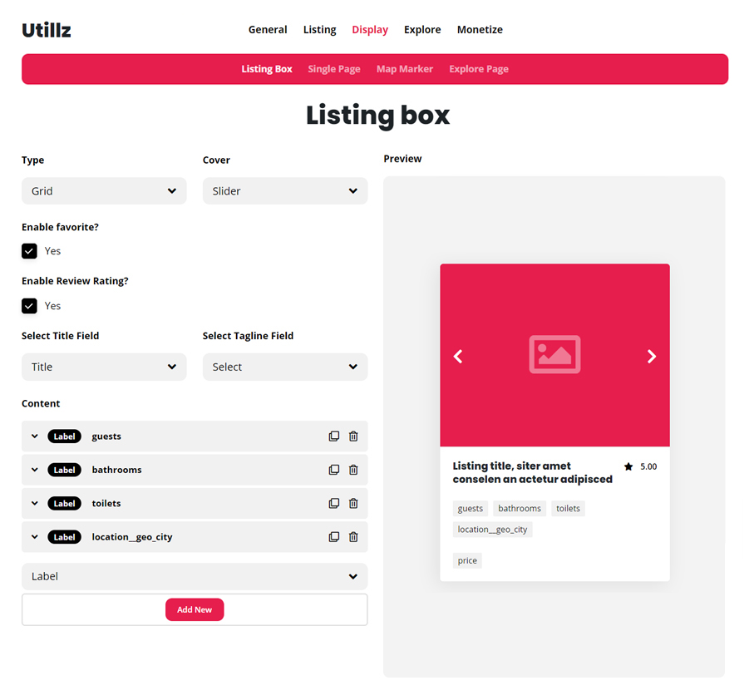The image size is (754, 700).
Task: Click the Label badge on bathrooms row
Action: coord(65,470)
